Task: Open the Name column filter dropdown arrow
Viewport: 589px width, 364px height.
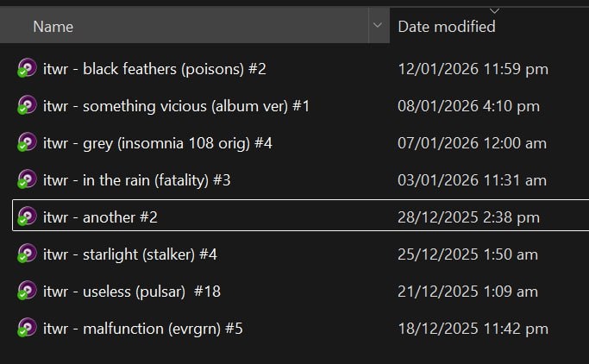Action: (378, 27)
